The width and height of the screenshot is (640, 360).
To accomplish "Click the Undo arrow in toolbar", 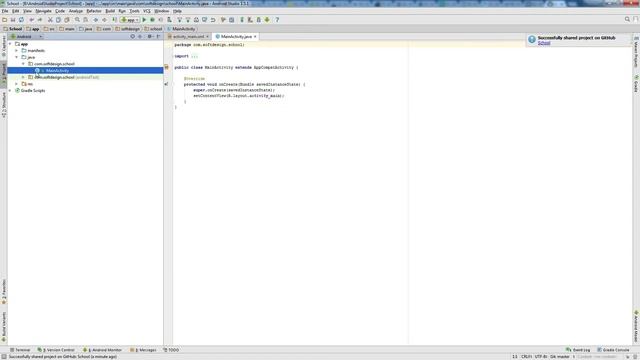I will (31, 20).
